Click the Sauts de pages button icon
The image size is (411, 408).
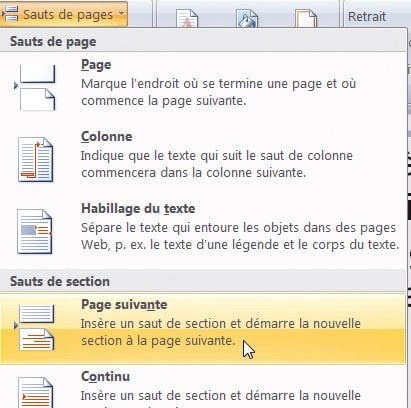click(10, 14)
